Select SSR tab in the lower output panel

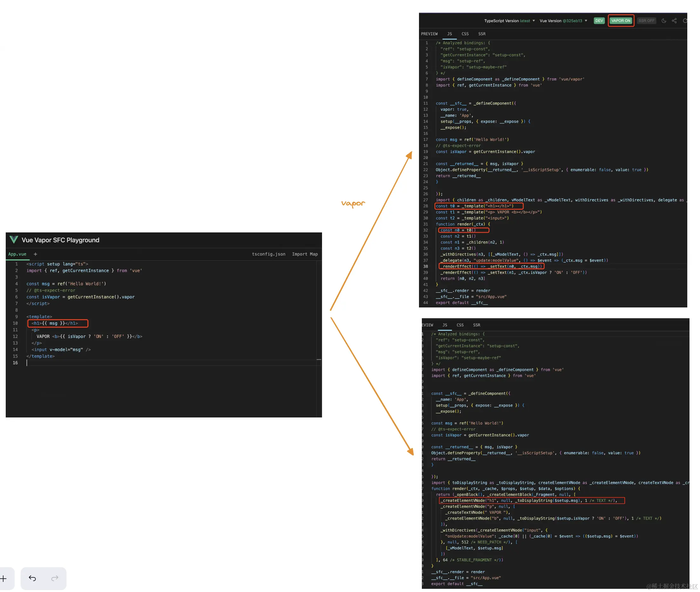477,325
